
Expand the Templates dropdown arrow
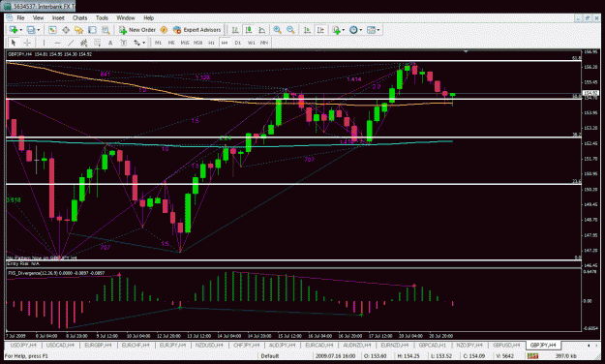378,30
